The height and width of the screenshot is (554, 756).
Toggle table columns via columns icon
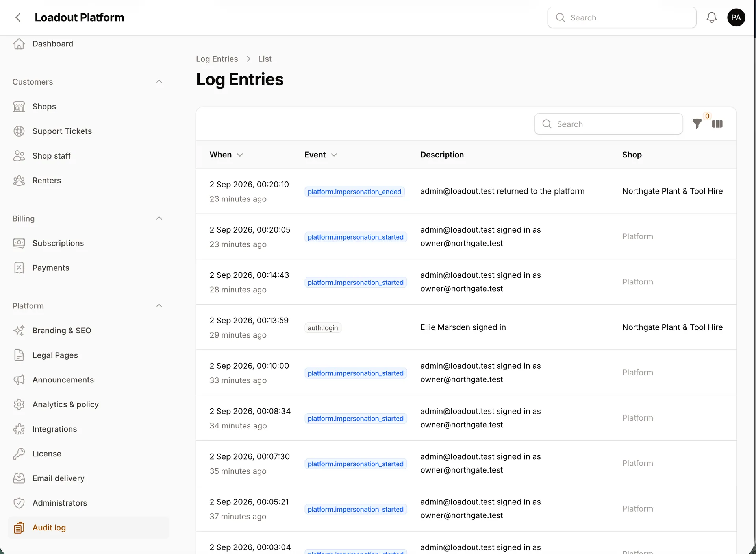click(717, 124)
